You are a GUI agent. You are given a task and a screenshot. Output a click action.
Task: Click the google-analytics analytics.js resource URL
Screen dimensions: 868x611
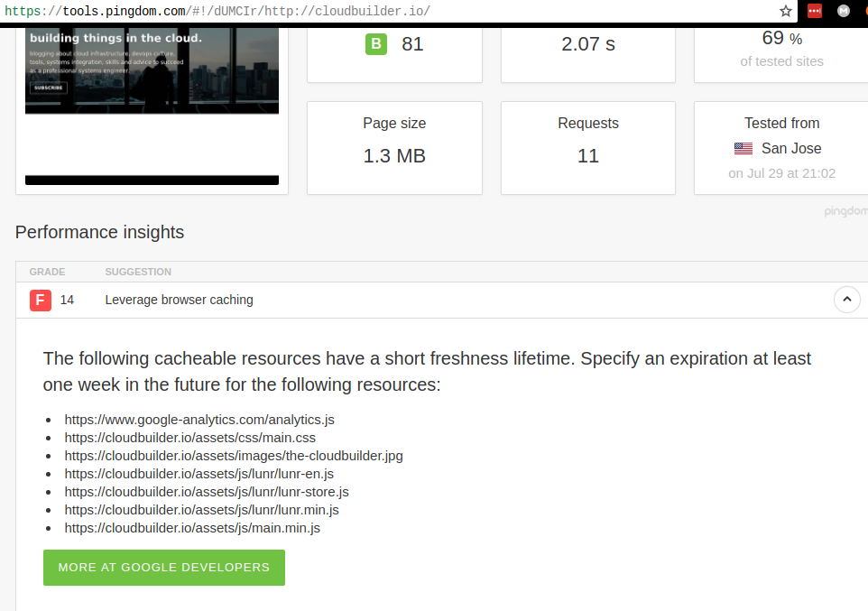[x=199, y=420]
